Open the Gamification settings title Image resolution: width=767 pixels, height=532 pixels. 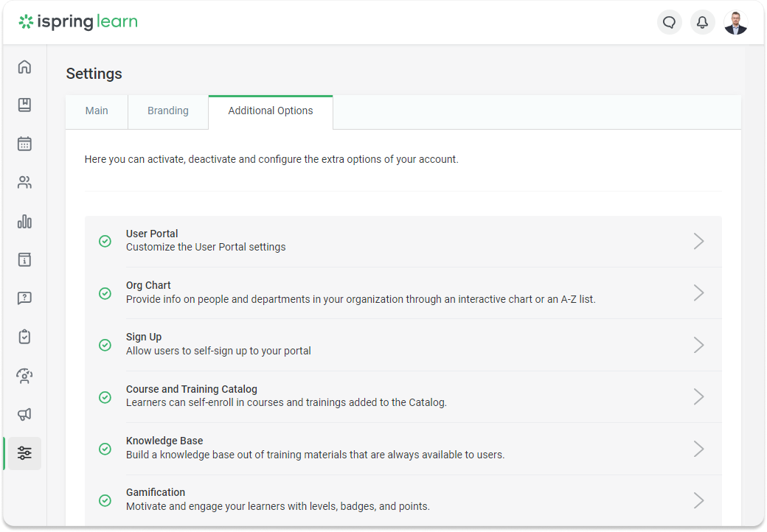[156, 492]
